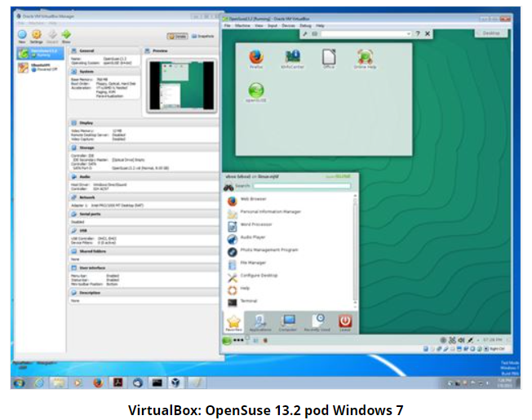Image resolution: width=532 pixels, height=420 pixels.
Task: Toggle the Details view button
Action: click(176, 37)
